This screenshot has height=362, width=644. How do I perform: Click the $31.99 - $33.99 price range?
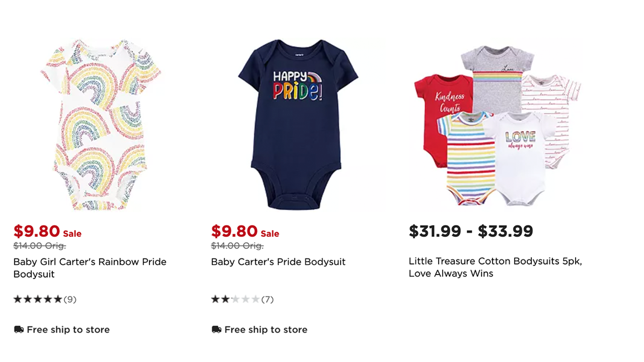coord(471,231)
